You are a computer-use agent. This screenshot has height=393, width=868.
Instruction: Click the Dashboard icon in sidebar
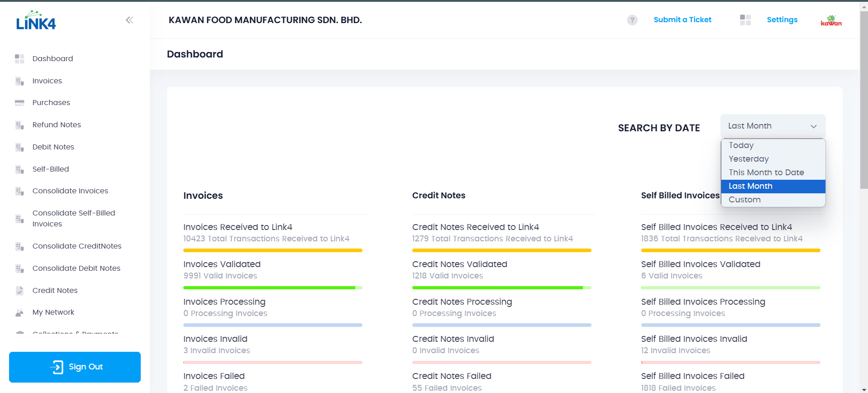click(x=19, y=59)
